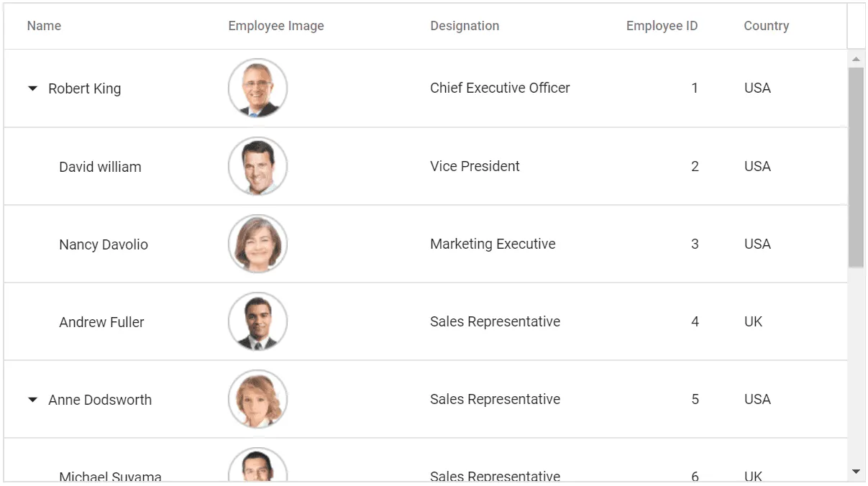Collapse Robert King's row group
Image resolution: width=868 pixels, height=486 pixels.
32,88
